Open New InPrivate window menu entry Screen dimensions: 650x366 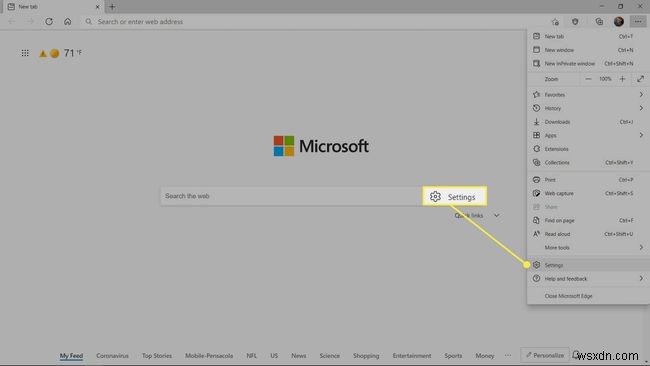tap(588, 63)
